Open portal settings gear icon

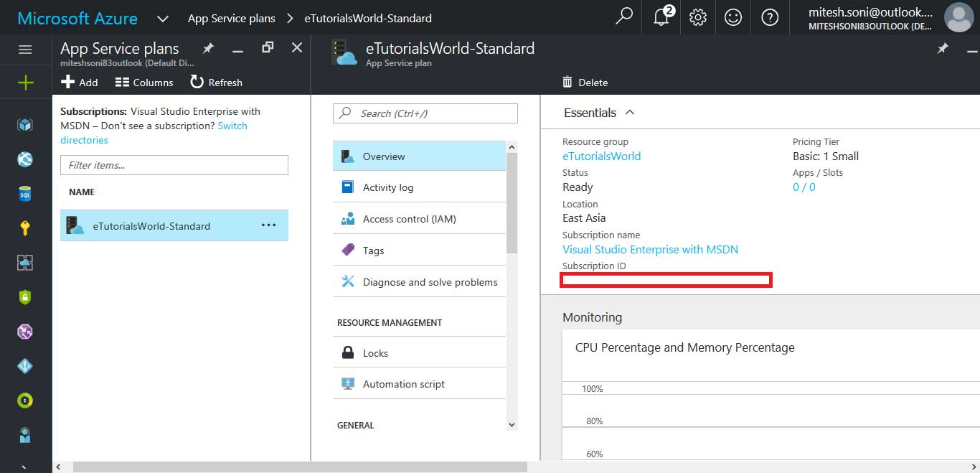[697, 17]
